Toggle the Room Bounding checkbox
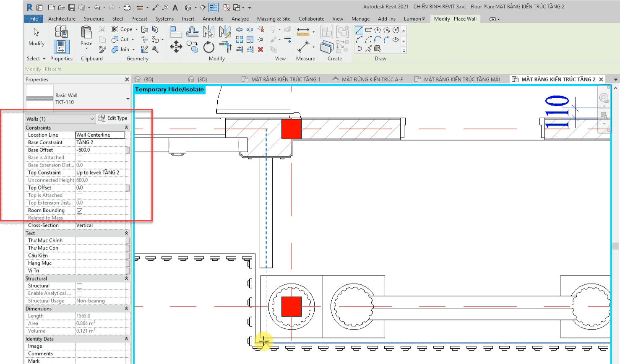Viewport: 620px width, 364px height. [x=79, y=211]
